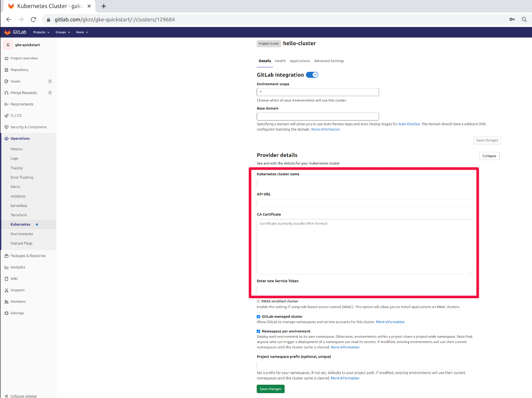Toggle the GitLab-managed cluster checkbox
This screenshot has width=532, height=398.
point(258,317)
